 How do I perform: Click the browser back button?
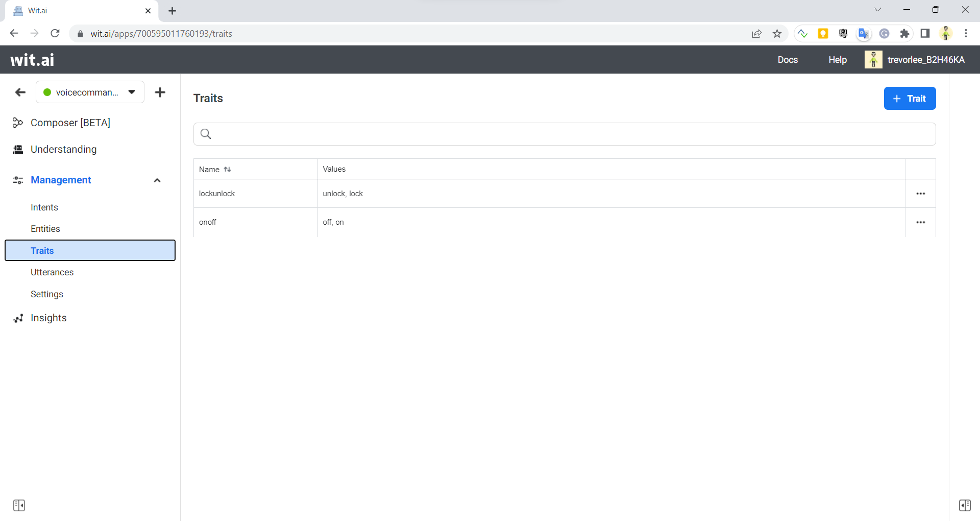point(14,33)
